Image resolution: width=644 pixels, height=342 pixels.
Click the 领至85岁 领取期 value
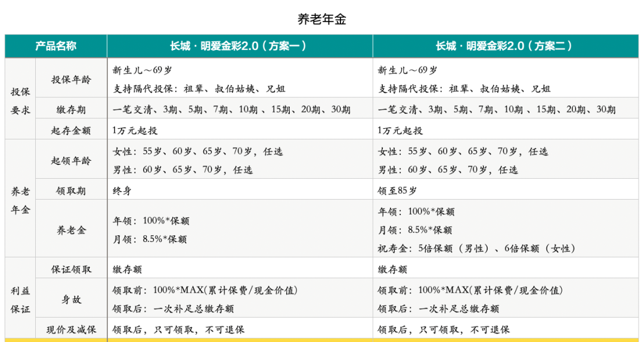pyautogui.click(x=398, y=191)
